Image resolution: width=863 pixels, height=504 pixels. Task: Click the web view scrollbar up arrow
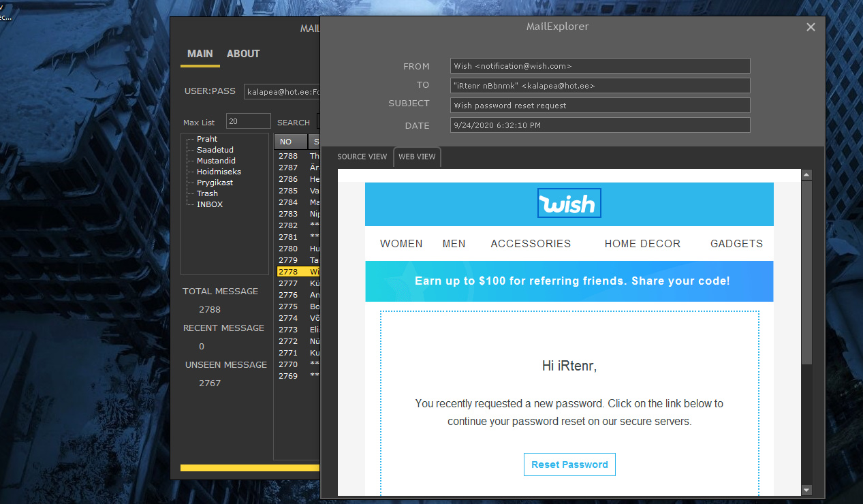click(806, 175)
